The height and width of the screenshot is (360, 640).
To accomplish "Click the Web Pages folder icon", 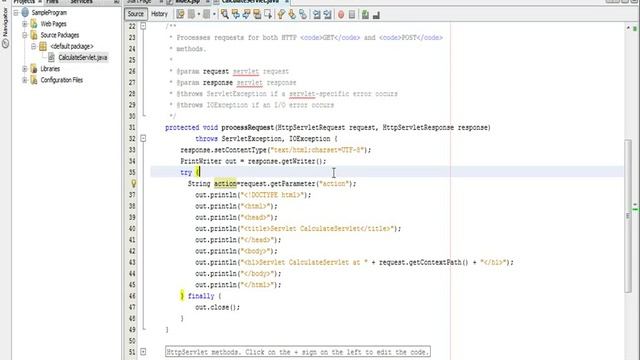I will [34, 24].
